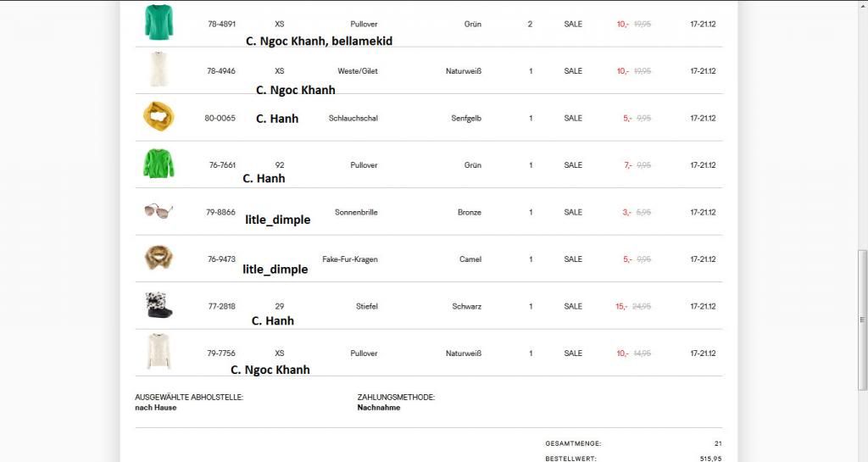868x462 pixels.
Task: Click the scrollbar up arrow
Action: (x=862, y=5)
